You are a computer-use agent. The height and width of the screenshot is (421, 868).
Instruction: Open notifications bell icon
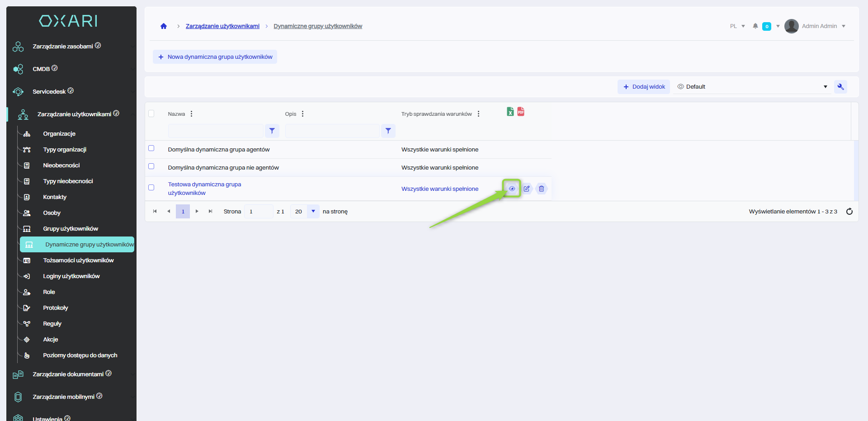(755, 26)
